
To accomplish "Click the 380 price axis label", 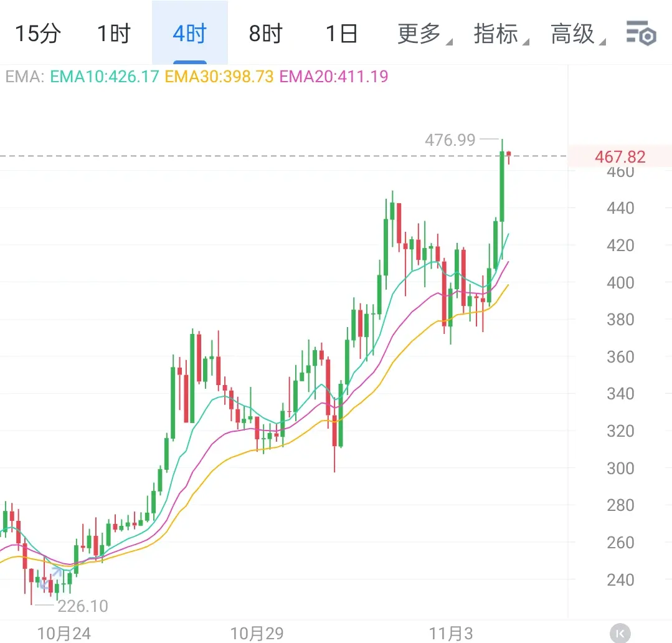I will [620, 320].
